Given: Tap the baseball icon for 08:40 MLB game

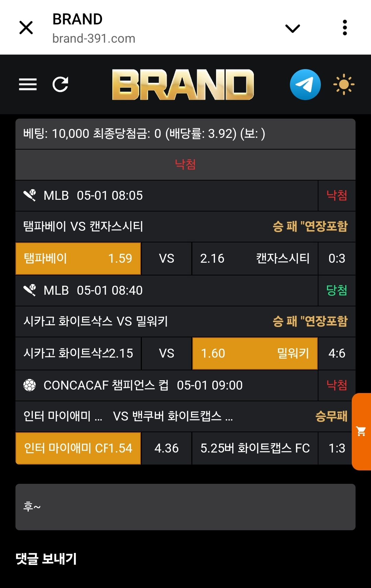Looking at the screenshot, I should click(x=30, y=290).
